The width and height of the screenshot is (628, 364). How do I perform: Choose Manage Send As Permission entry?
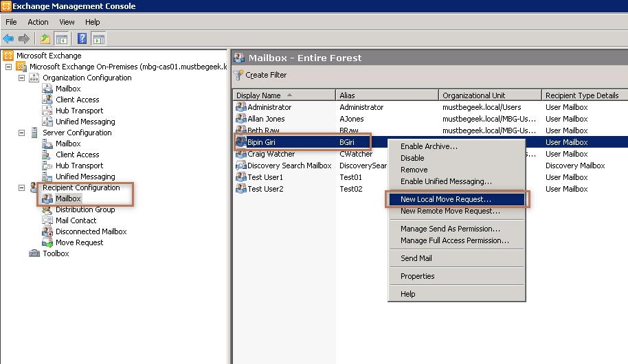click(x=457, y=229)
